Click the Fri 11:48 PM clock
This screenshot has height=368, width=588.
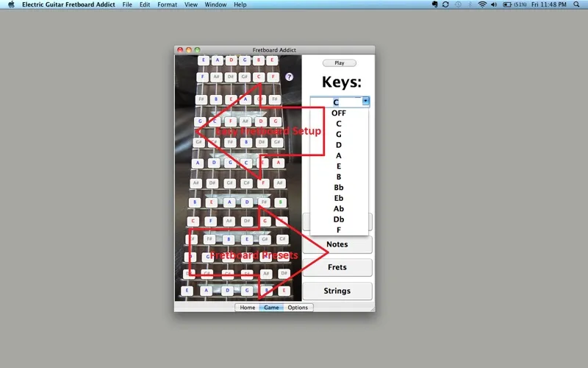pos(548,4)
